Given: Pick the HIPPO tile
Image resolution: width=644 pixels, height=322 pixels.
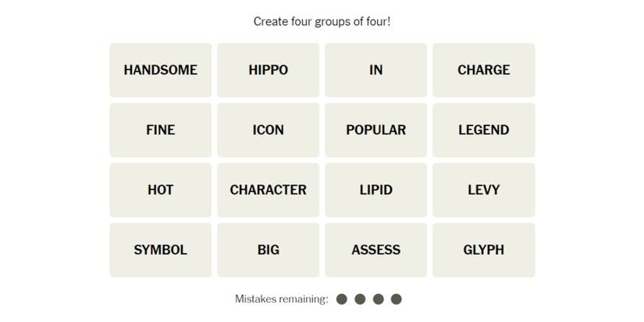Looking at the screenshot, I should (268, 70).
